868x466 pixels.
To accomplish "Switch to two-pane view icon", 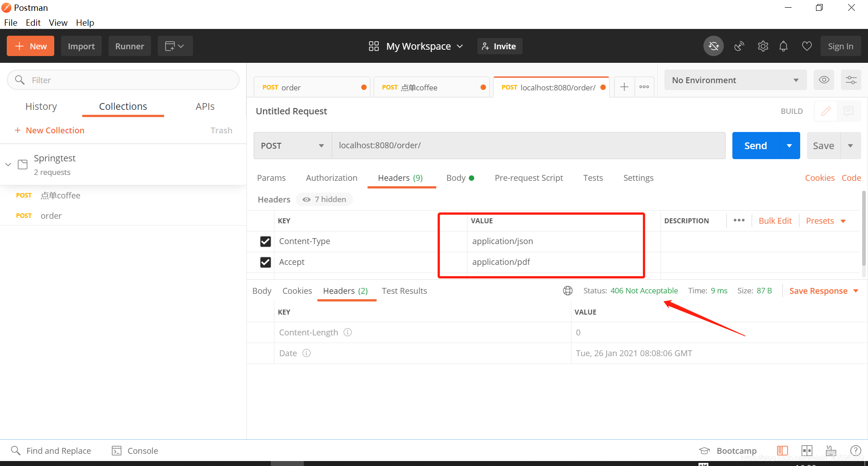I will [x=807, y=451].
